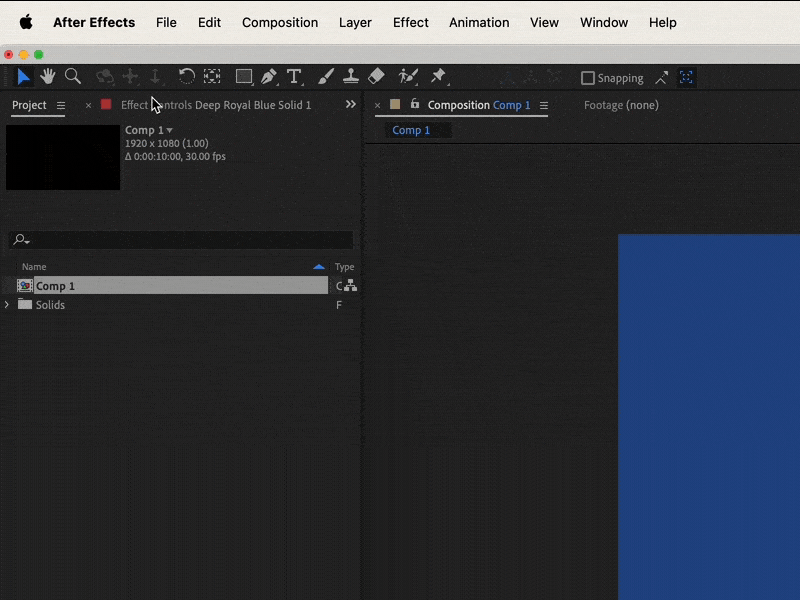800x600 pixels.
Task: Click the Solids folder icon
Action: 24,305
